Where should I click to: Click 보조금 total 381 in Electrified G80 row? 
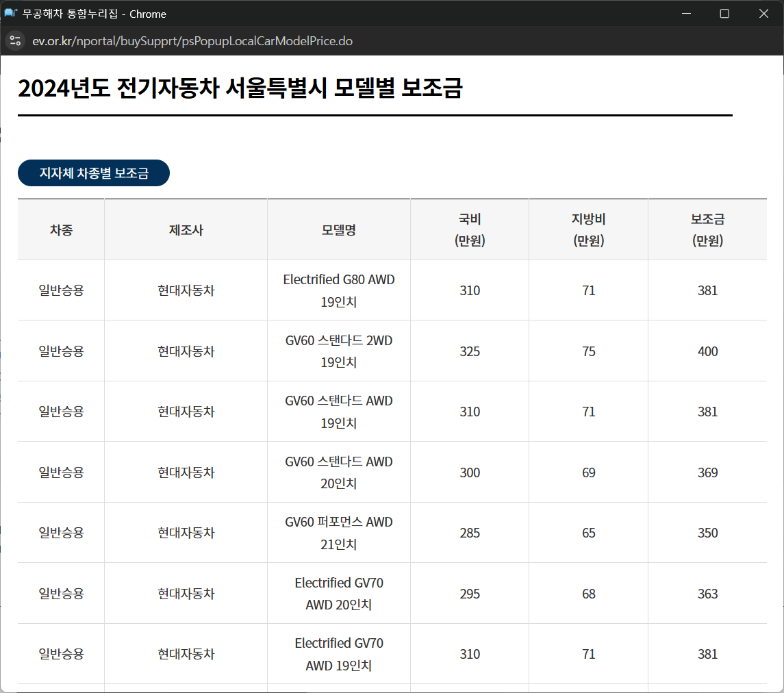[707, 290]
